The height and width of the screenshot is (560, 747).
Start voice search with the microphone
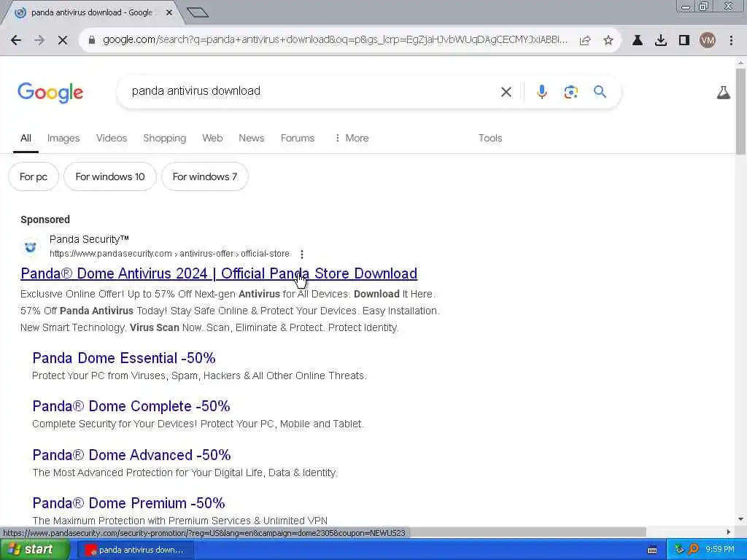542,91
